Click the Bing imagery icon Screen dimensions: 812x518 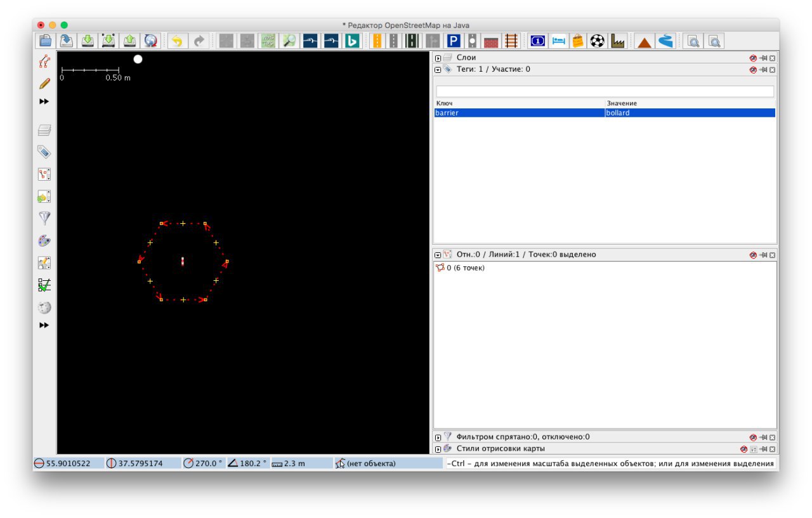pos(351,41)
